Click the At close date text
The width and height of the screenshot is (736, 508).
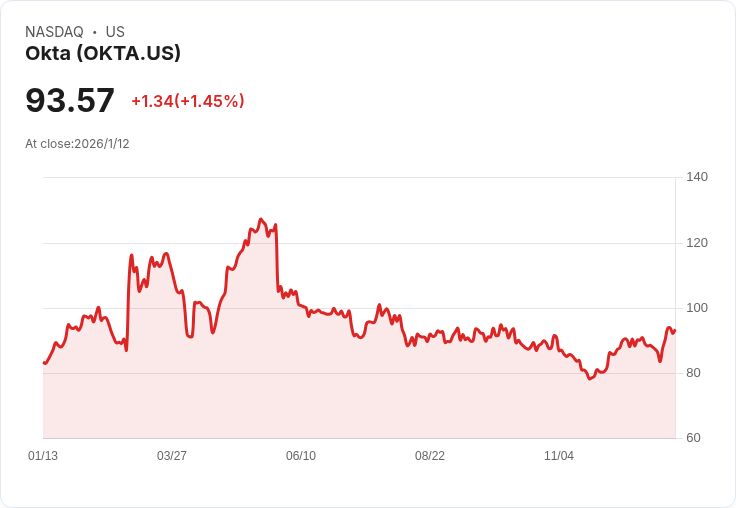click(x=77, y=144)
